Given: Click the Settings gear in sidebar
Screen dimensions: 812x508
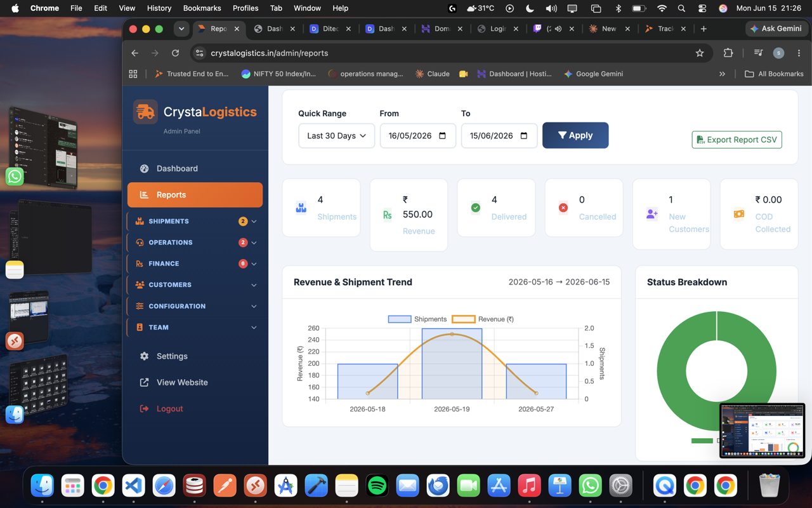Looking at the screenshot, I should point(144,356).
